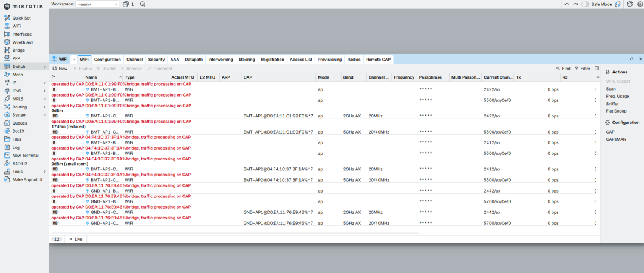
Task: Click the Queues sidebar icon
Action: pos(7,123)
